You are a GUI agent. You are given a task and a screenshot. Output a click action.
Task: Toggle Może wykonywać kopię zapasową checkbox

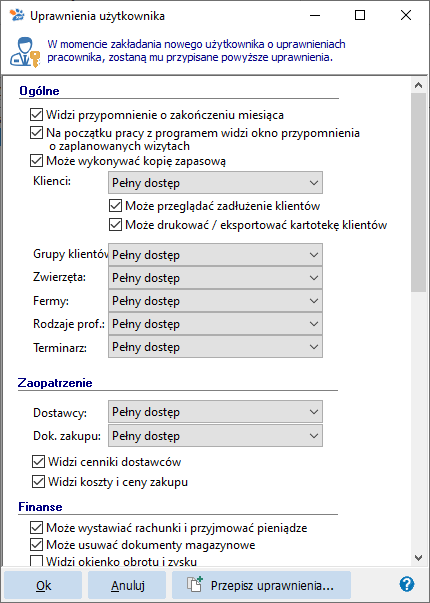tap(36, 161)
